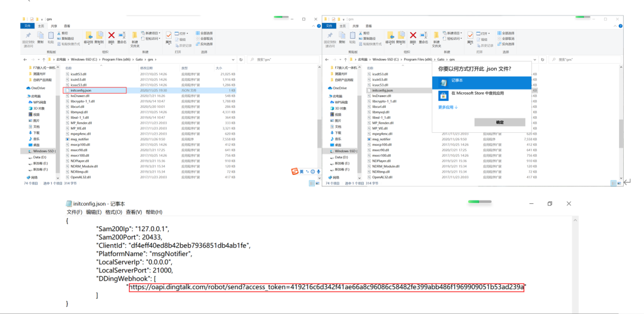Select the Notepad app icon in open-with dialog
This screenshot has height=314, width=644.
(x=444, y=81)
